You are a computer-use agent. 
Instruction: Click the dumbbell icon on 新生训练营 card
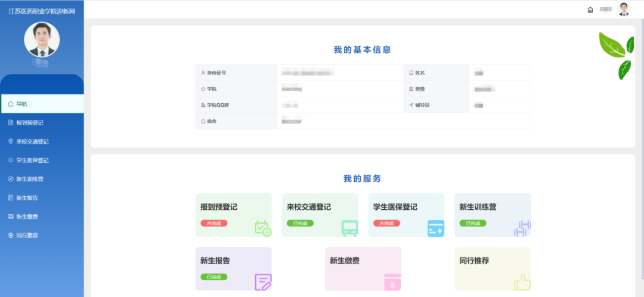click(522, 228)
